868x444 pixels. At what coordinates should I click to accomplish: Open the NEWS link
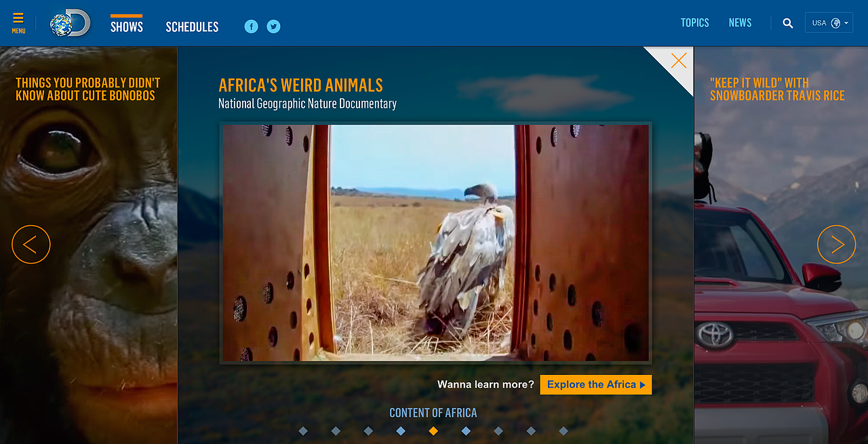coord(741,23)
